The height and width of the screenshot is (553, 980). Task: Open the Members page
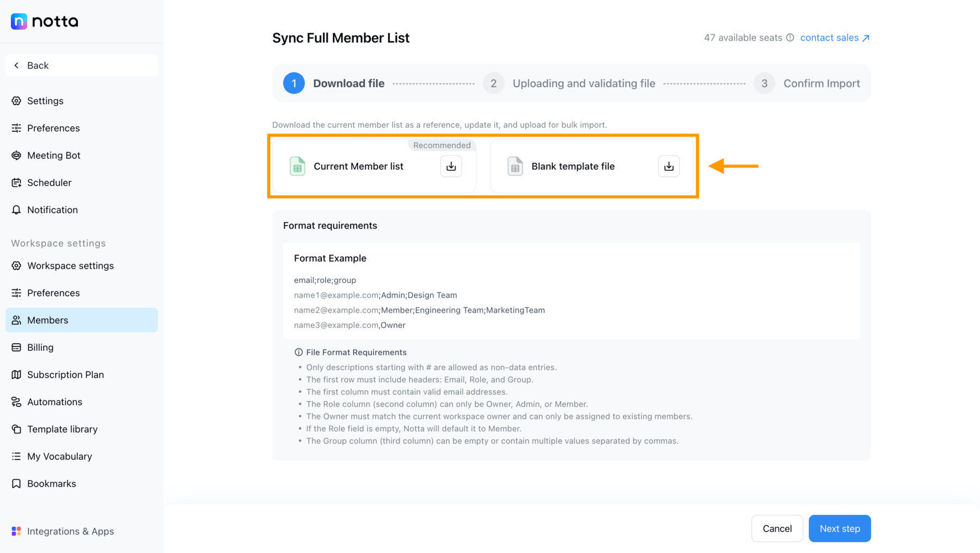pyautogui.click(x=82, y=320)
